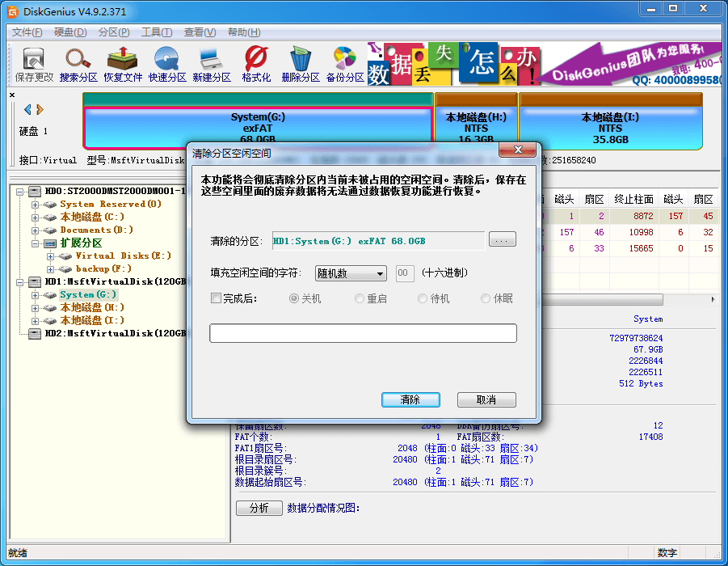This screenshot has width=728, height=566.
Task: Click the partition table horizontal scrollbar
Action: tap(603, 300)
